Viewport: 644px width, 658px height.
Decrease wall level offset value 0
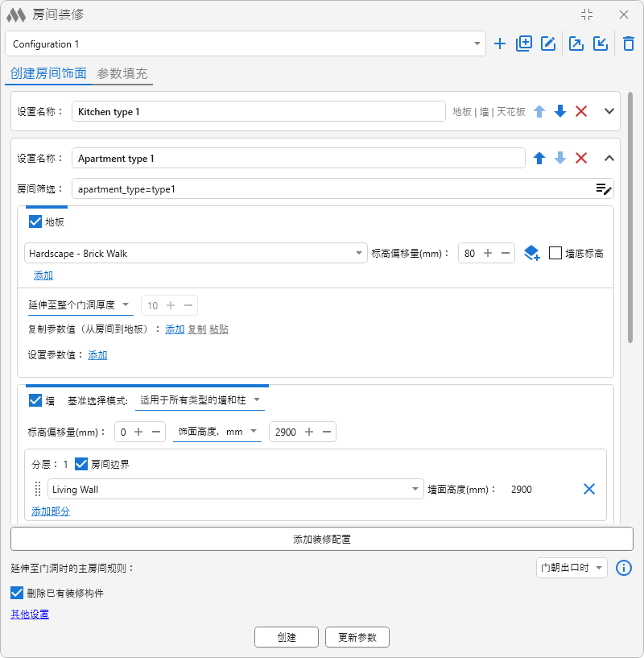tap(156, 432)
